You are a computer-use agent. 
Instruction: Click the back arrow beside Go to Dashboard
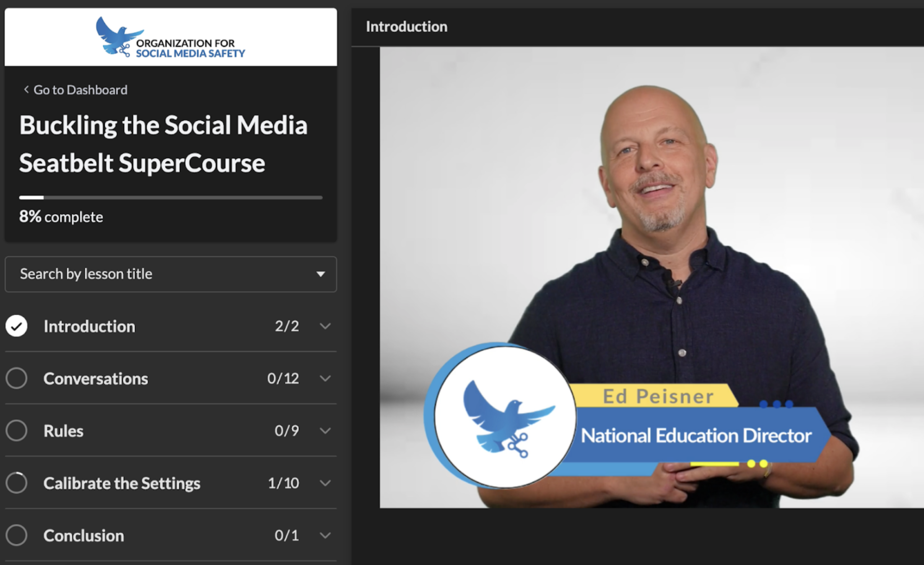click(26, 90)
